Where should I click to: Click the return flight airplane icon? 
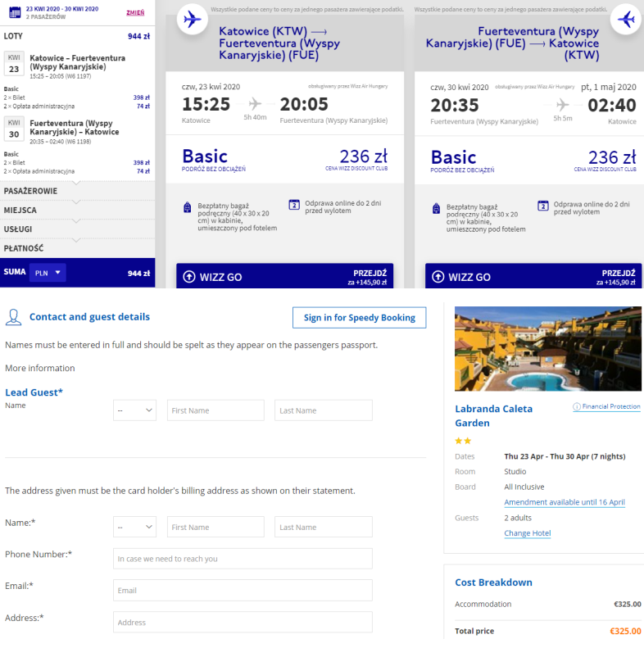click(626, 19)
